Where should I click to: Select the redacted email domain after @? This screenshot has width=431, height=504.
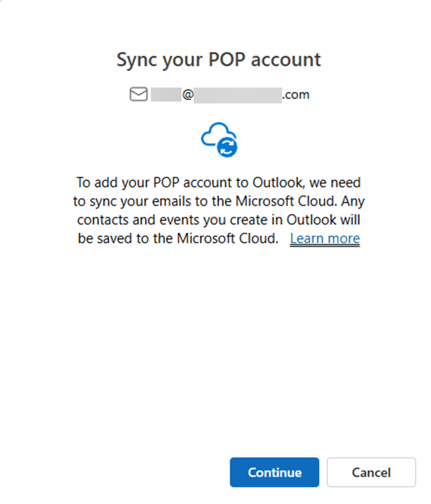(238, 94)
